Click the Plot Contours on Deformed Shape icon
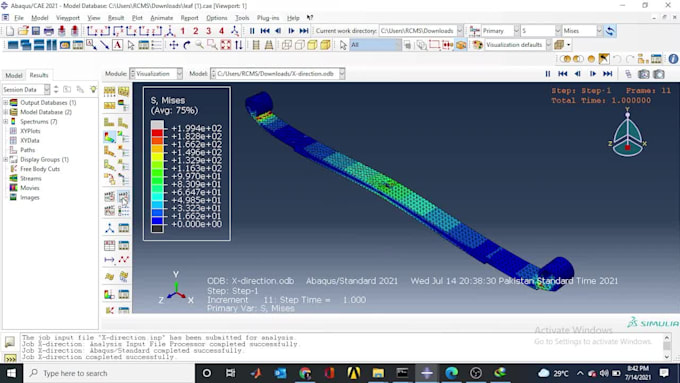 [109, 138]
